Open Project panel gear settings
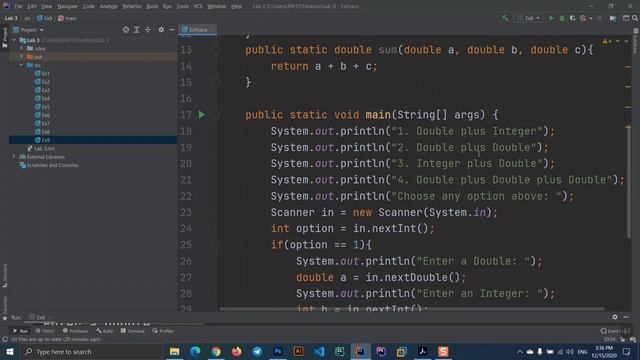Image resolution: width=640 pixels, height=360 pixels. [x=161, y=30]
